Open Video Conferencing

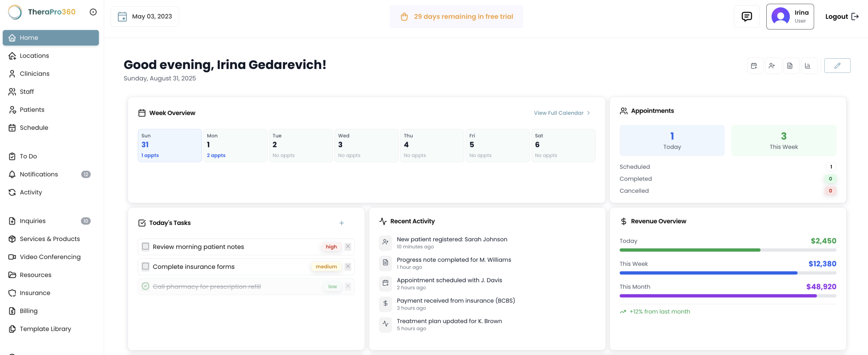click(x=51, y=257)
